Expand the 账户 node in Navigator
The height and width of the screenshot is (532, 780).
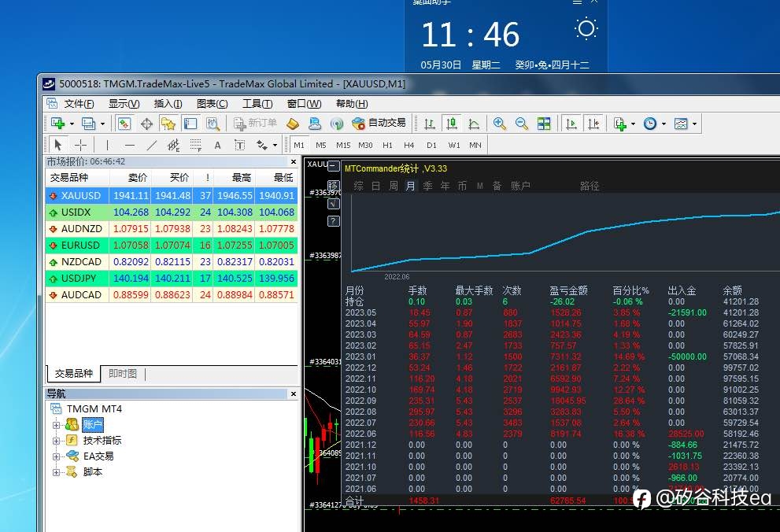pyautogui.click(x=56, y=425)
